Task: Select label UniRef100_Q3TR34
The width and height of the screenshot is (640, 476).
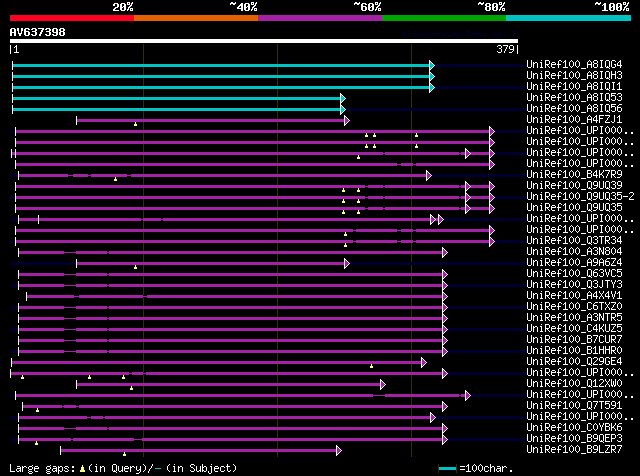Action: click(x=574, y=240)
